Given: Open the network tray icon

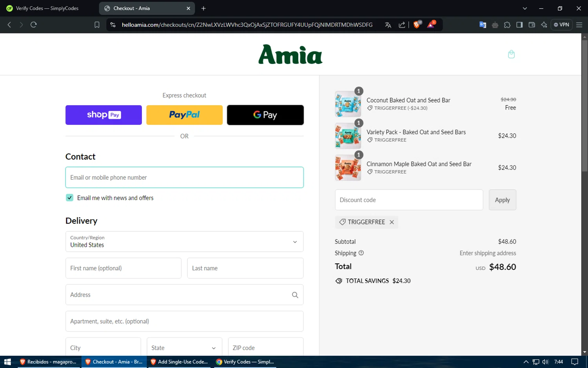Looking at the screenshot, I should pos(536,362).
